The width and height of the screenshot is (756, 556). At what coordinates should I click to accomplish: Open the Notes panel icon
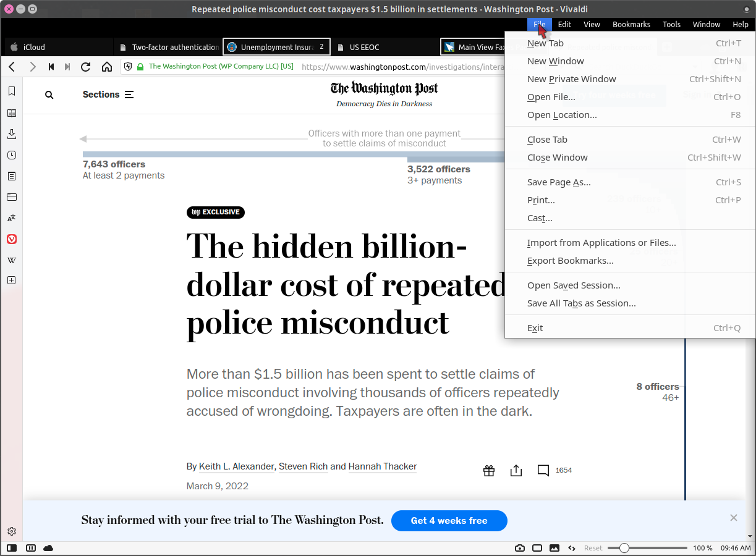coord(12,176)
